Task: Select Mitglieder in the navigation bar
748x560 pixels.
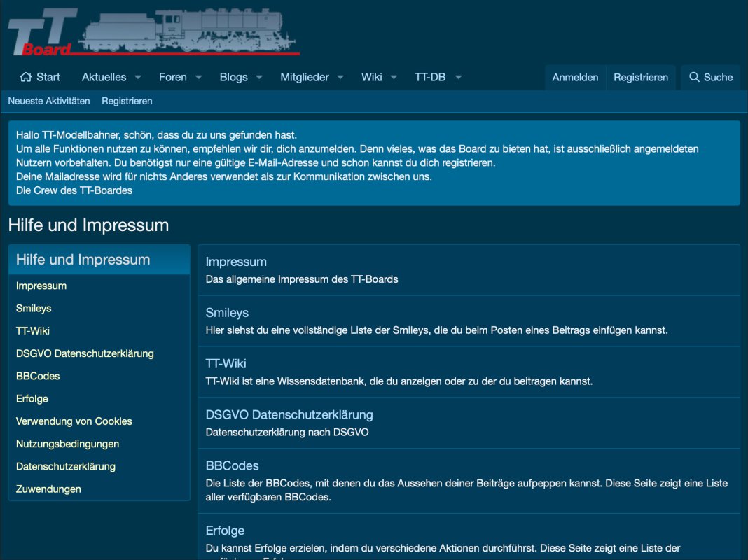Action: pos(304,77)
